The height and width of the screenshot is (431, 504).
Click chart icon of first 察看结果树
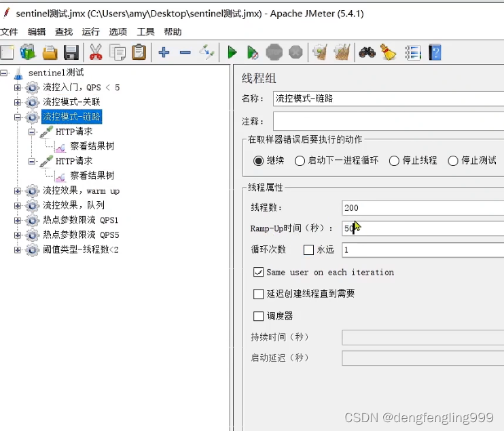point(60,147)
